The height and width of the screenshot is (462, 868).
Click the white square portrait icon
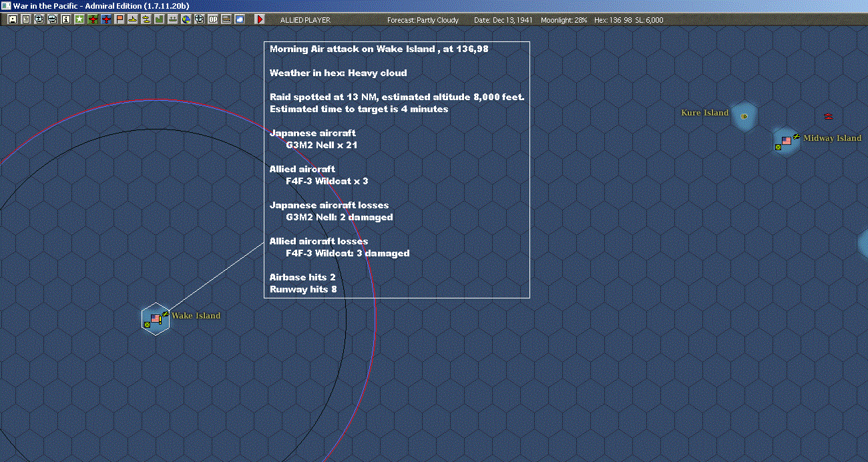point(12,19)
